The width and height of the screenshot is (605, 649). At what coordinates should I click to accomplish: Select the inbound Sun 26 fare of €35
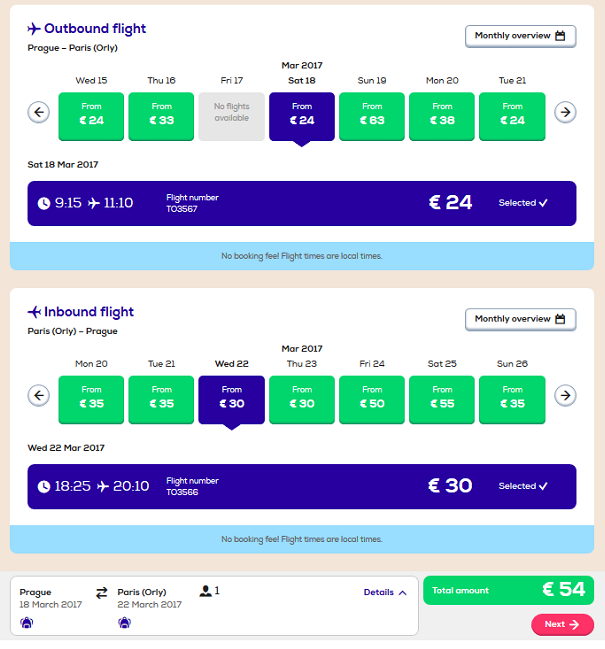coord(512,399)
